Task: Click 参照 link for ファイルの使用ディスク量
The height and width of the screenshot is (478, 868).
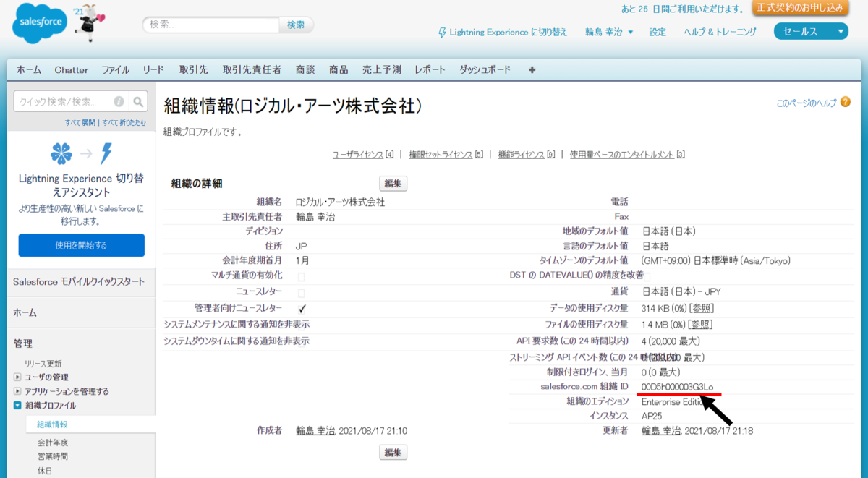Action: [x=700, y=325]
